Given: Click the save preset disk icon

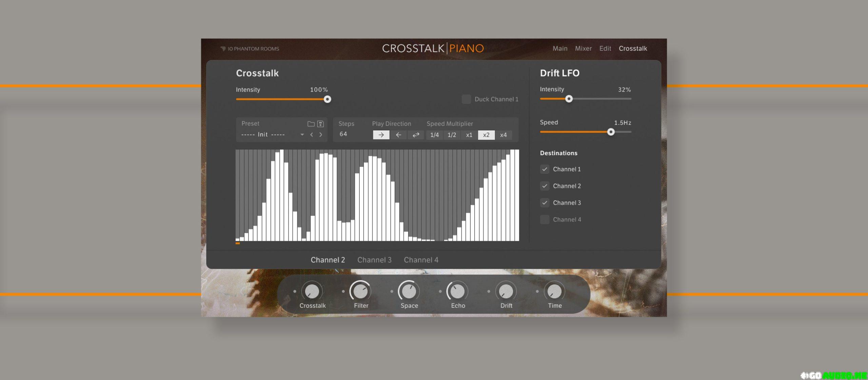Looking at the screenshot, I should click(320, 124).
